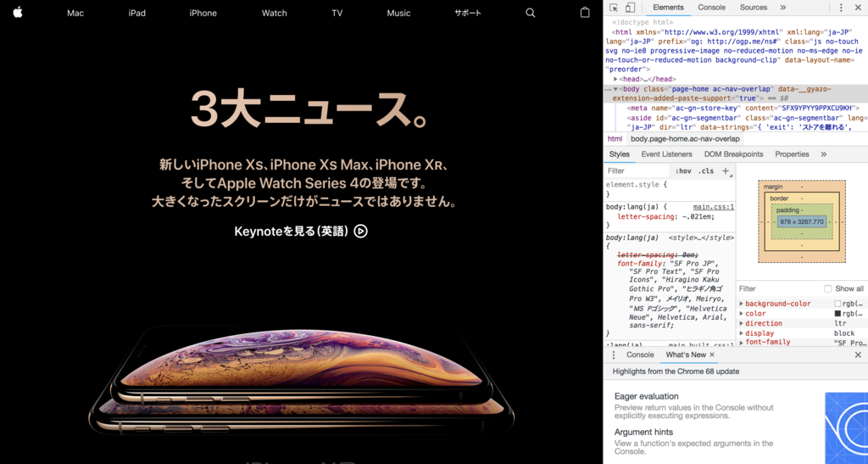Open the drawer three-dot menu

(x=614, y=355)
